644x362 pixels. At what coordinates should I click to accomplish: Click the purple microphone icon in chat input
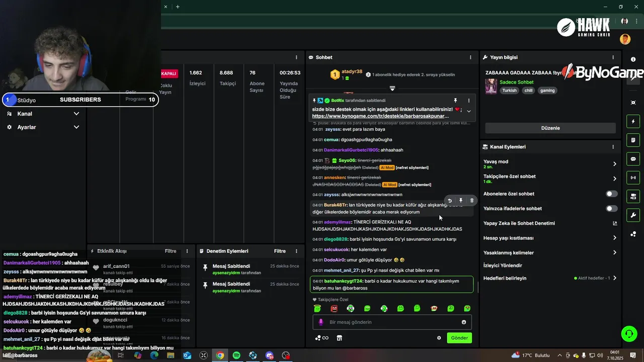(x=321, y=322)
